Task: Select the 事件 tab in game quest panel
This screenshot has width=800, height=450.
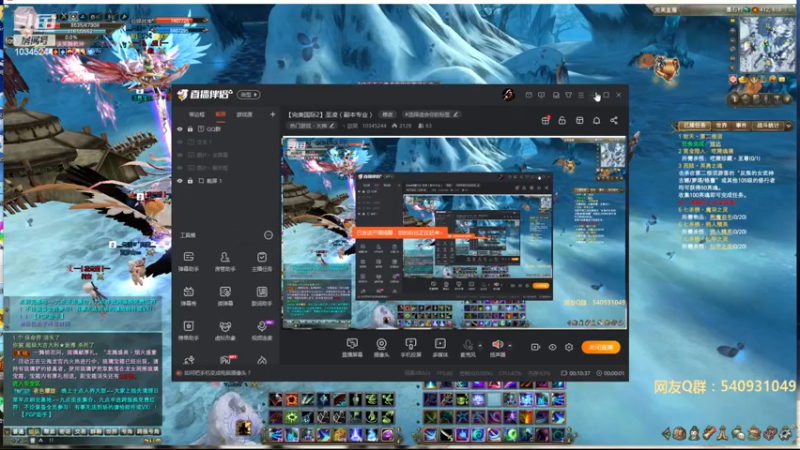Action: pos(741,125)
